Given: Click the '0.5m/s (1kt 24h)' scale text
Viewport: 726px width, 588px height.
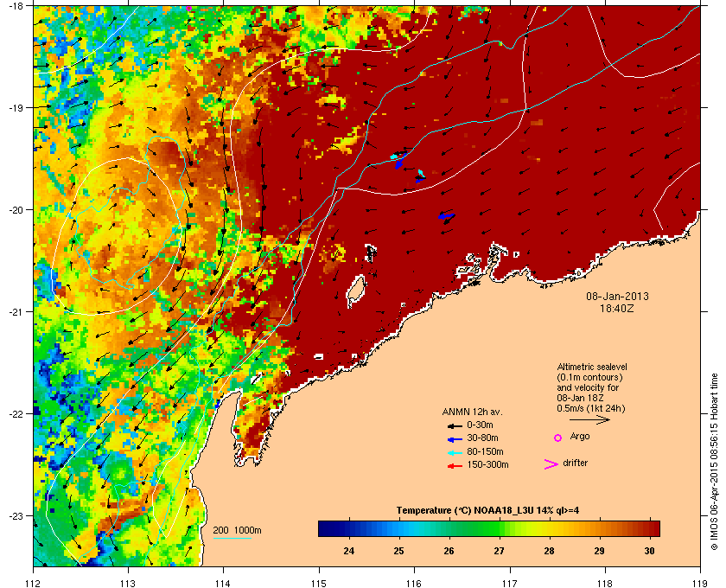Looking at the screenshot, I should tap(591, 409).
